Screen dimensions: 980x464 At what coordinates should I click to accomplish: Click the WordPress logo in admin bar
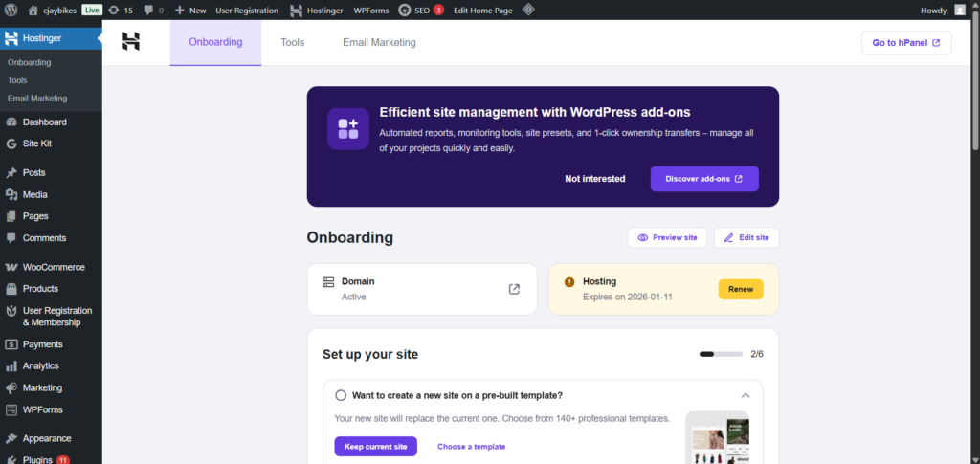pos(11,11)
